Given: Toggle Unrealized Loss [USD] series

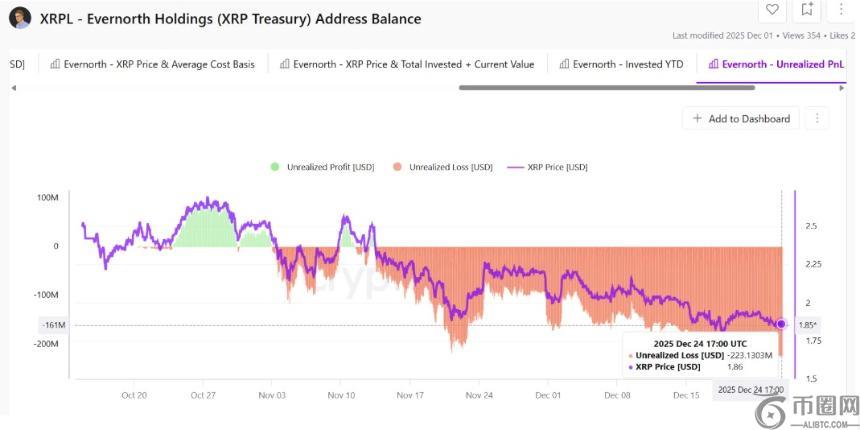Looking at the screenshot, I should click(444, 167).
